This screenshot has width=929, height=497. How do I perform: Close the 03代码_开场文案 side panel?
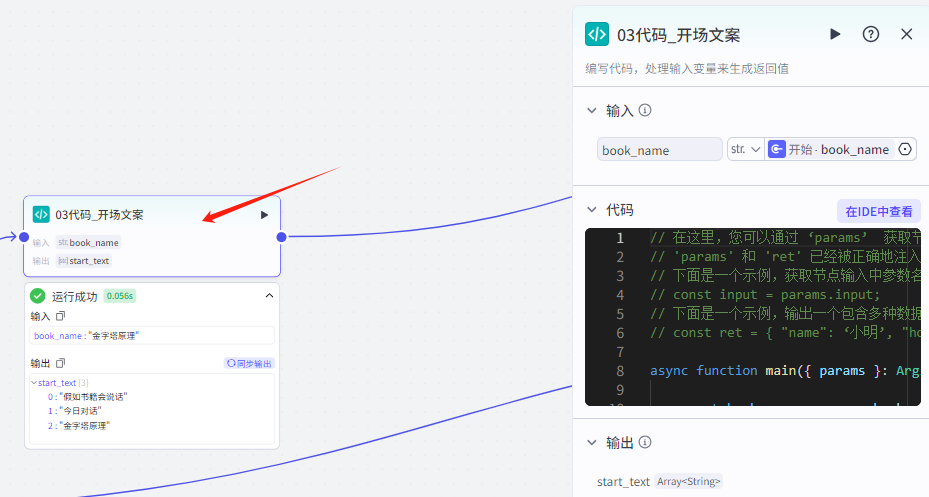[906, 34]
